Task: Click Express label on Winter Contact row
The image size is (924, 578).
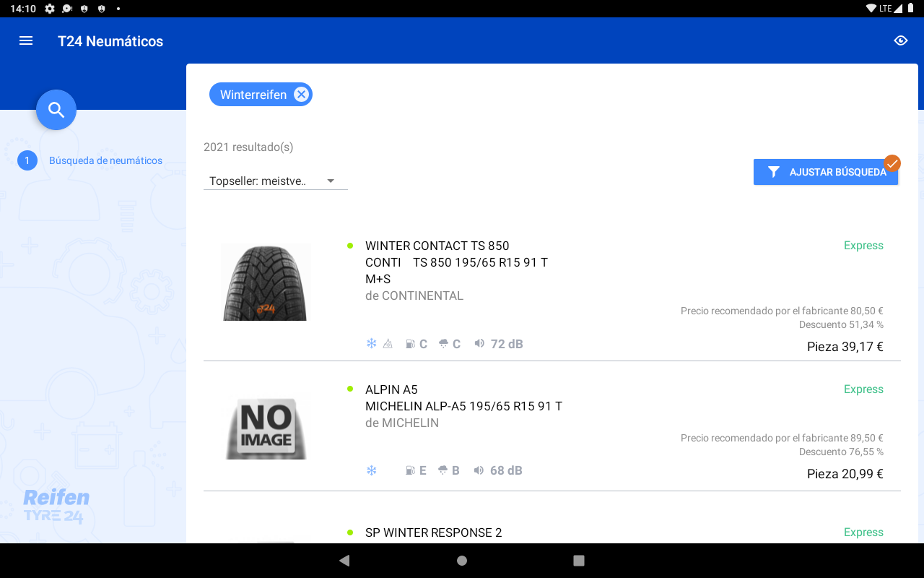Action: tap(863, 246)
